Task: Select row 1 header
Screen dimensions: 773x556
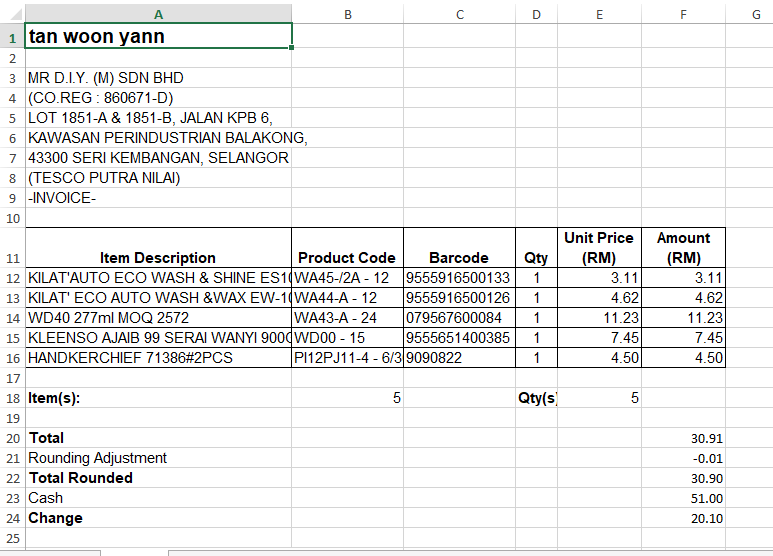Action: point(12,37)
